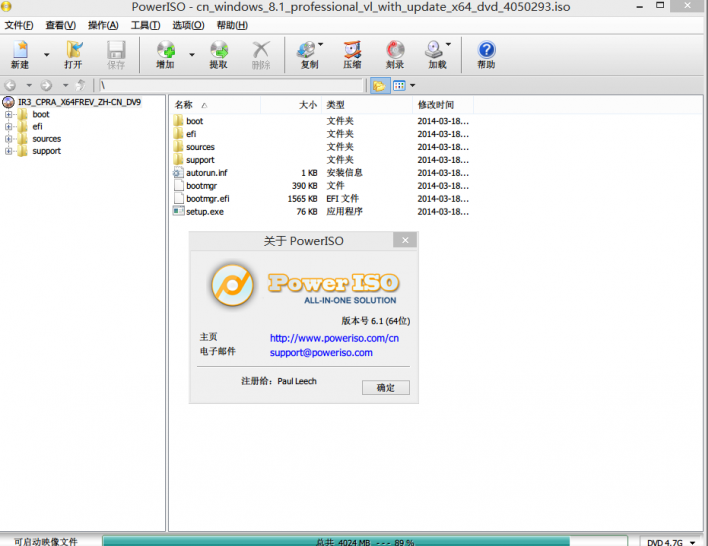Click OK (确定) in About dialog
708x546 pixels.
(386, 387)
